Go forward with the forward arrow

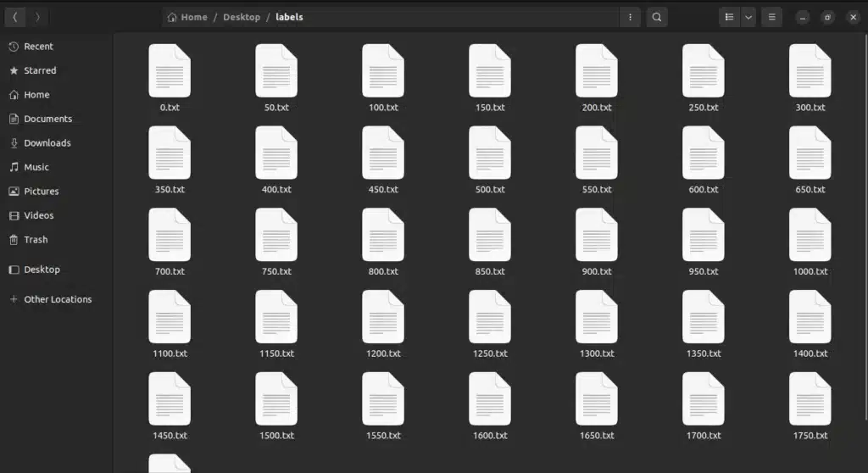click(37, 17)
